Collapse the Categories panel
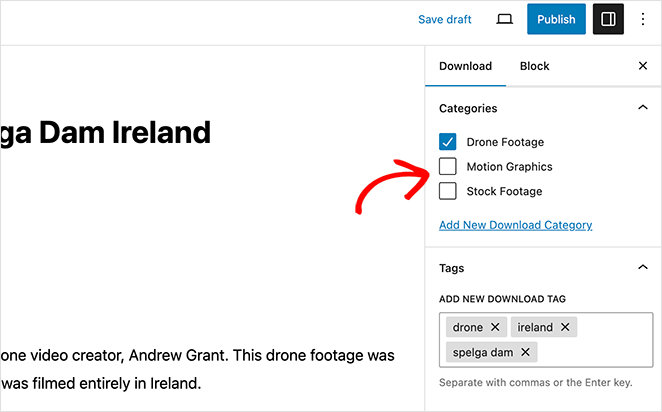The height and width of the screenshot is (412, 662). click(x=643, y=108)
